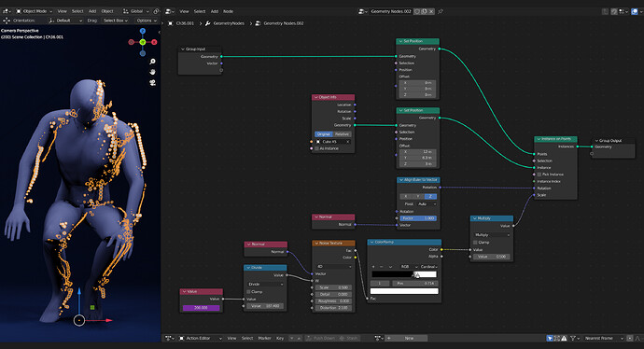
Task: Select Original mode in Object Info
Action: pyautogui.click(x=323, y=134)
